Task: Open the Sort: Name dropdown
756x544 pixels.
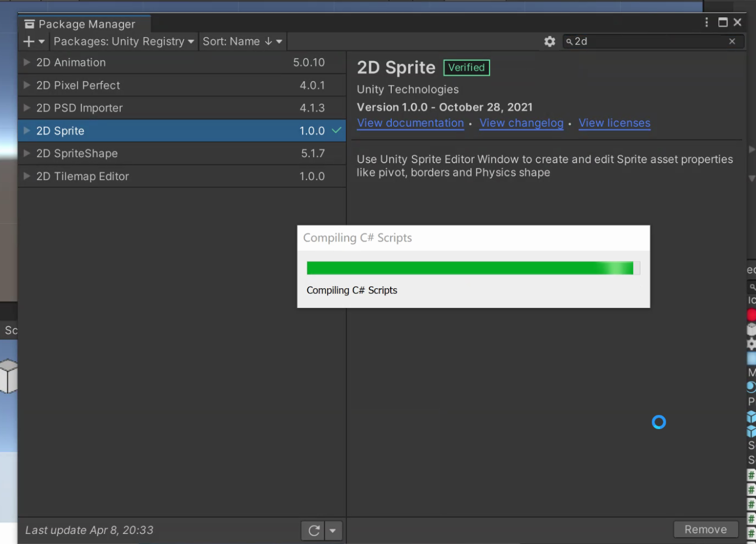Action: [x=242, y=42]
